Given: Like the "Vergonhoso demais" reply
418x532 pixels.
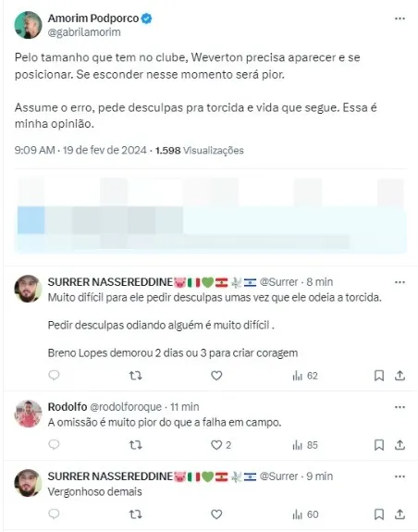Looking at the screenshot, I should click(x=216, y=514).
